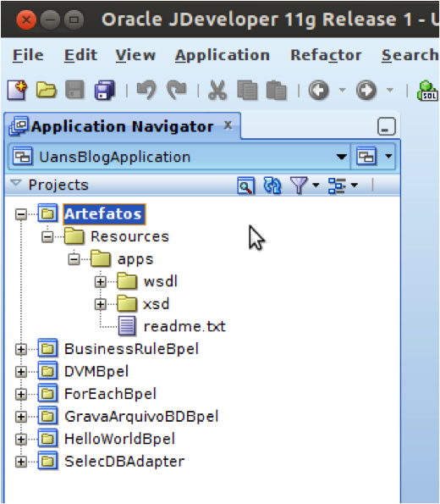Click the find-in-projects magnifier icon
This screenshot has height=504, width=440.
246,186
